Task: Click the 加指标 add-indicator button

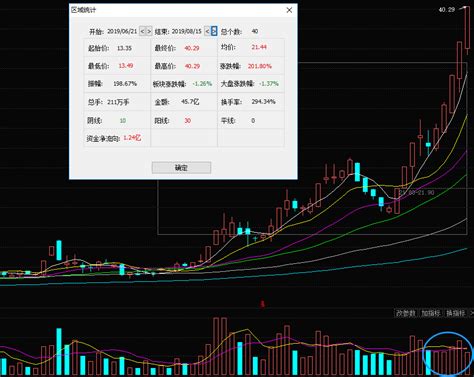Action: 431,313
